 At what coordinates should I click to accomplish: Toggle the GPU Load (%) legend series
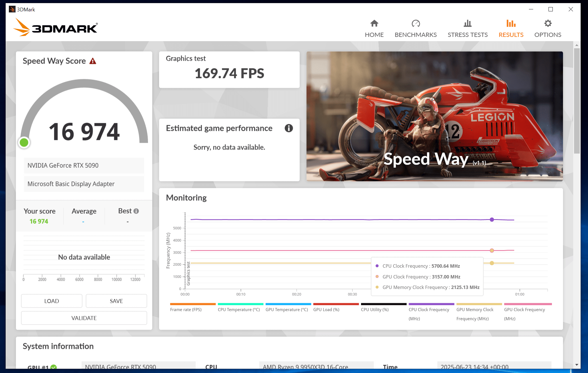pyautogui.click(x=326, y=309)
